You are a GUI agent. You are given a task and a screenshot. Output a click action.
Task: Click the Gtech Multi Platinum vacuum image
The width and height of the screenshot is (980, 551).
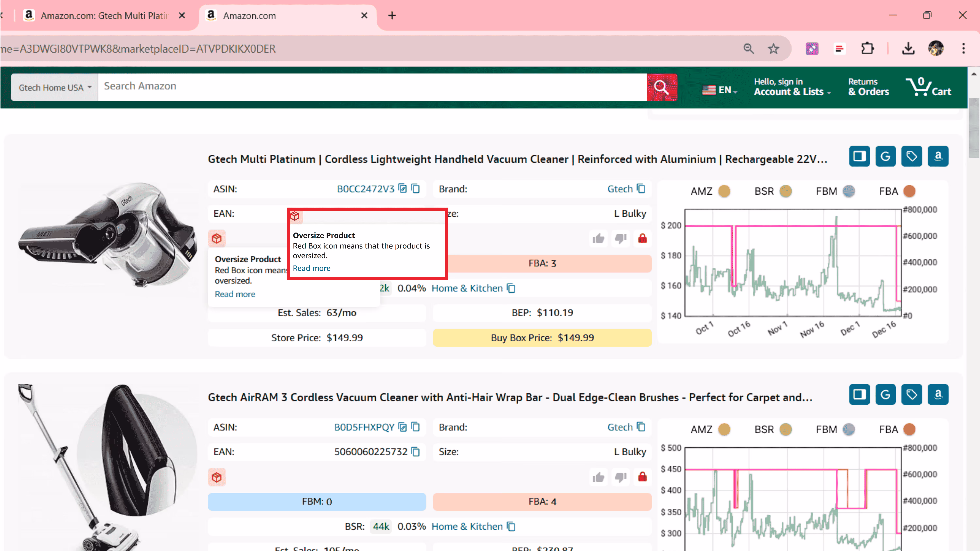108,235
